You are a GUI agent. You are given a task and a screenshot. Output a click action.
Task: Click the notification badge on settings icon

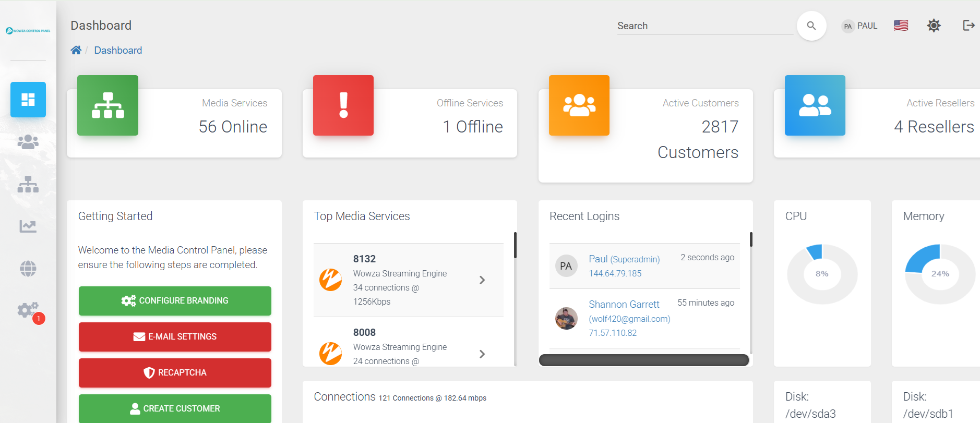point(39,318)
